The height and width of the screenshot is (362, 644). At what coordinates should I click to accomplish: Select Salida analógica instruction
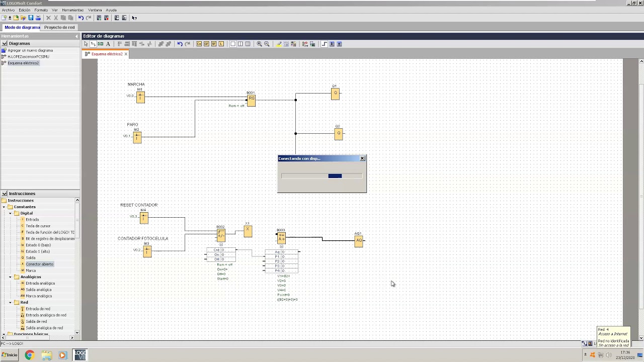39,290
